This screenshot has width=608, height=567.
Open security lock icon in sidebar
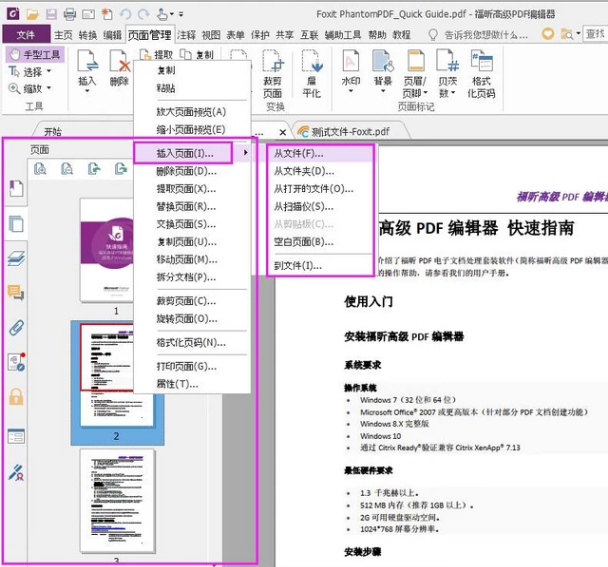coord(16,397)
